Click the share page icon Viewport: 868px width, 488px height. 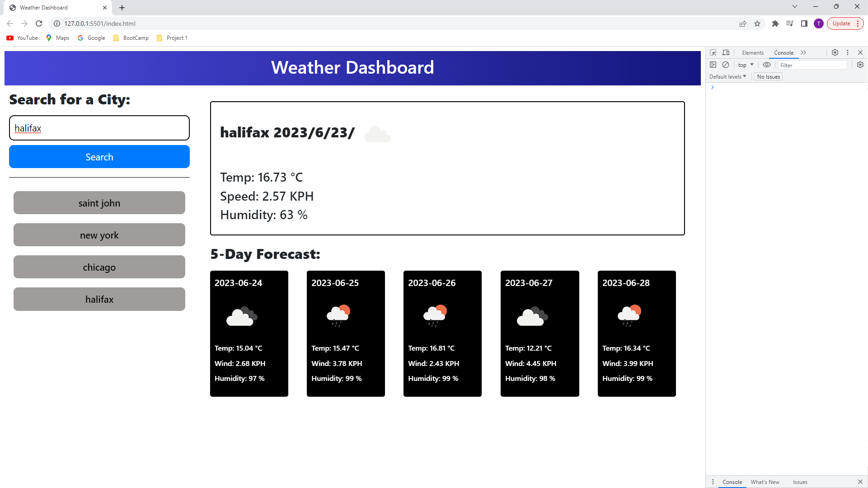pos(743,23)
